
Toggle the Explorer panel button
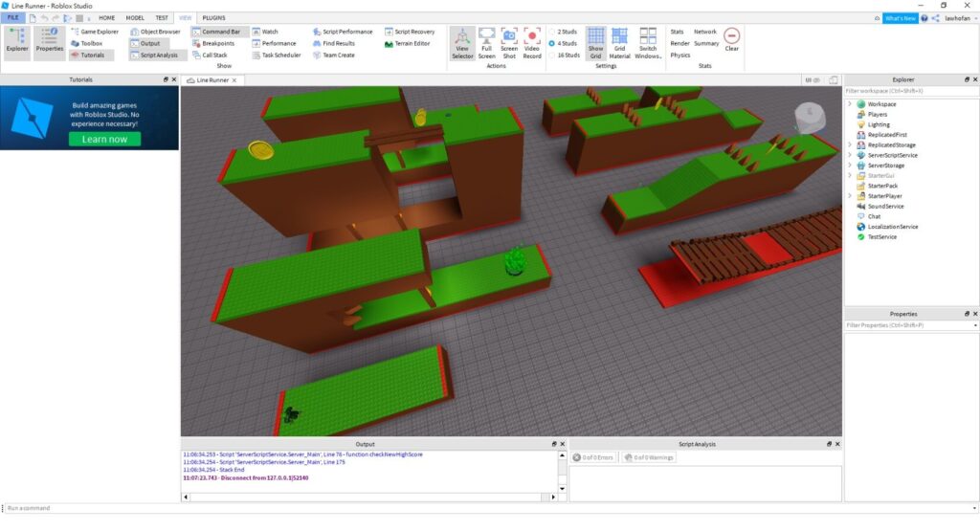point(17,42)
